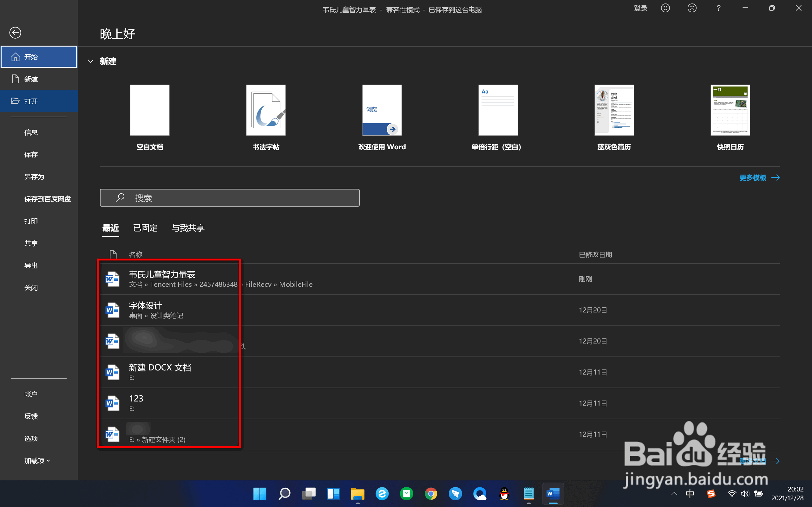Expand the 加载项 dropdown
The width and height of the screenshot is (812, 507).
click(x=37, y=460)
